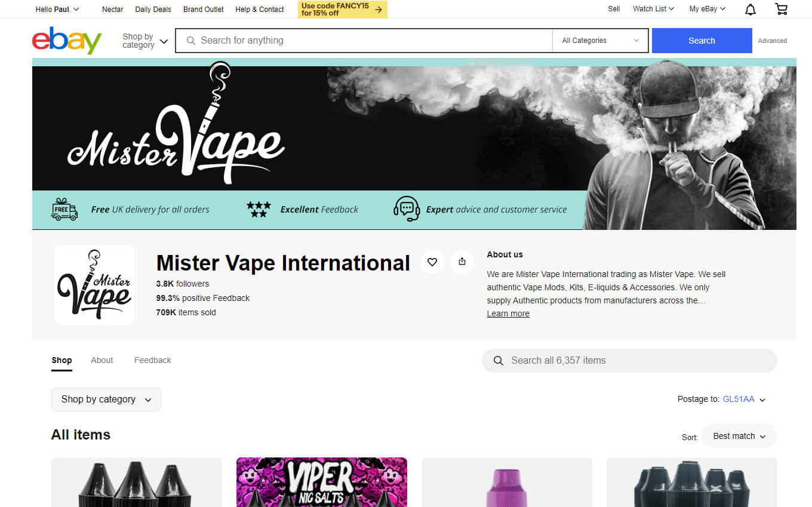Open the Best match sort dropdown
Image resolution: width=812 pixels, height=507 pixels.
[739, 436]
